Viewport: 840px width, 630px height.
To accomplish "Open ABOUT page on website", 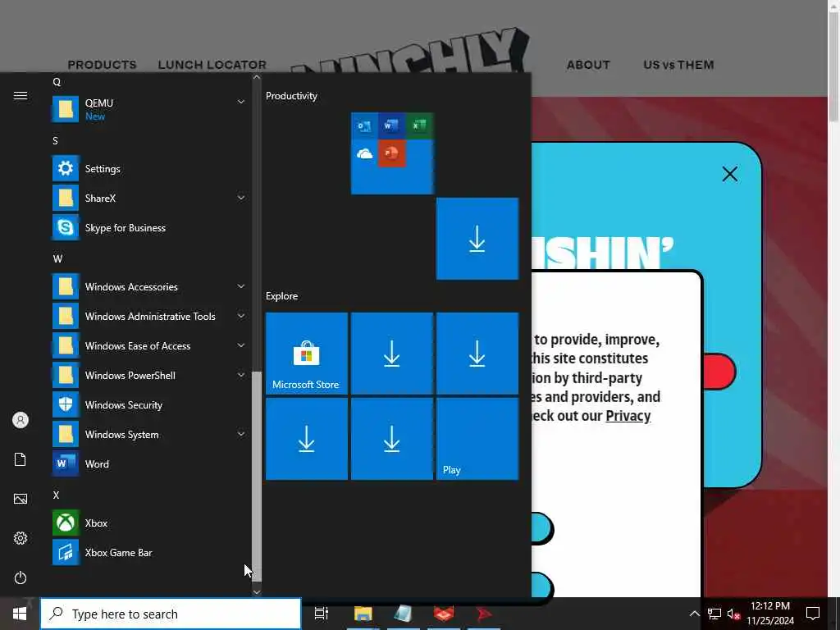I will pos(588,65).
